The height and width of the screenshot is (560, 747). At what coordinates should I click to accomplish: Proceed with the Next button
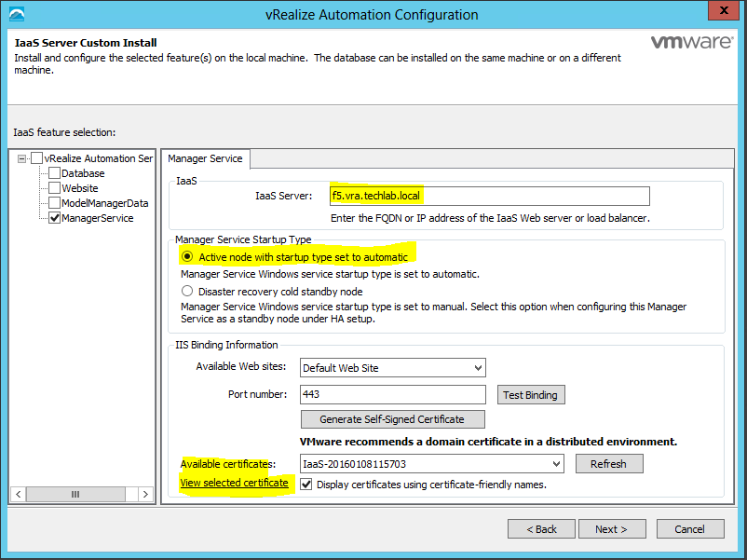point(612,529)
